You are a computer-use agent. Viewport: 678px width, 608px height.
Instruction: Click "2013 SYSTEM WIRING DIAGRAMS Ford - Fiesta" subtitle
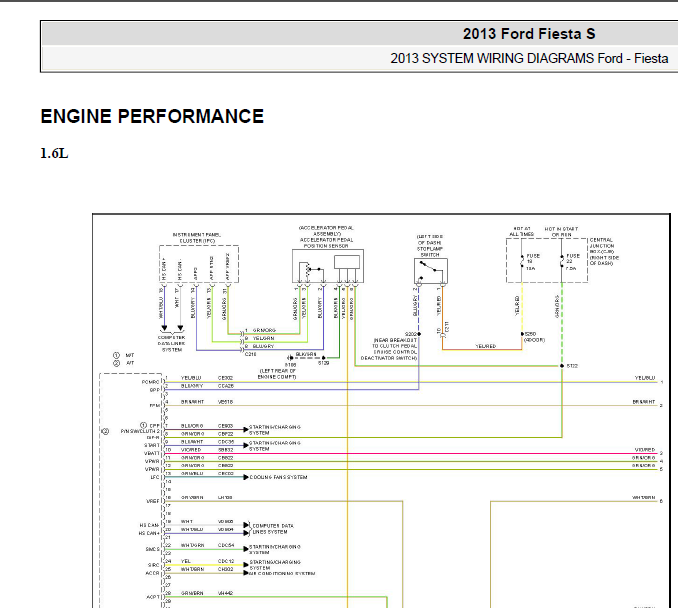coord(529,58)
